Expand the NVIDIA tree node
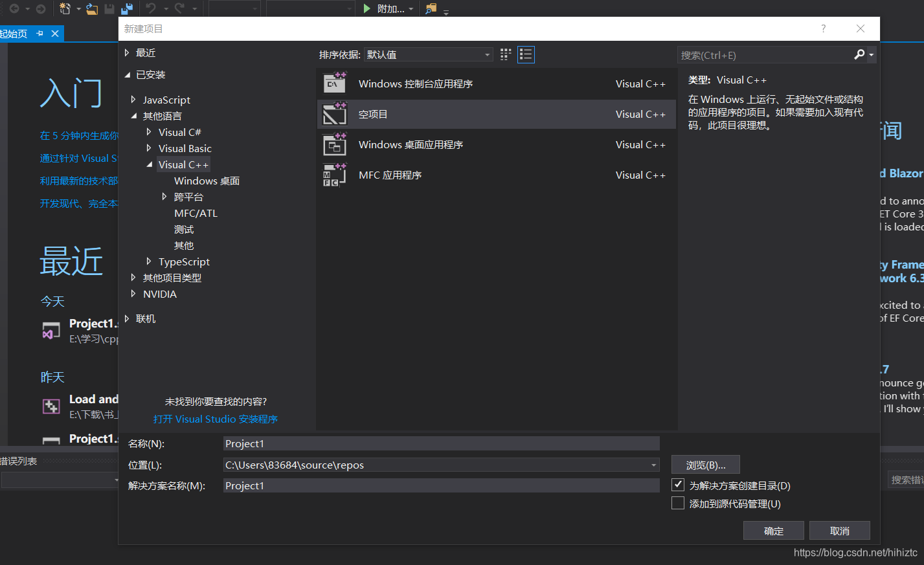 133,293
